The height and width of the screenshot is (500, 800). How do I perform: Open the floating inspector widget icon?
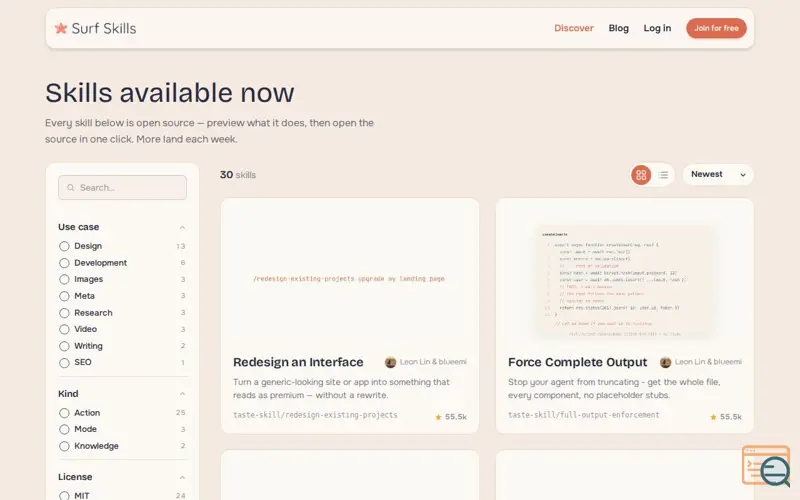point(766,466)
